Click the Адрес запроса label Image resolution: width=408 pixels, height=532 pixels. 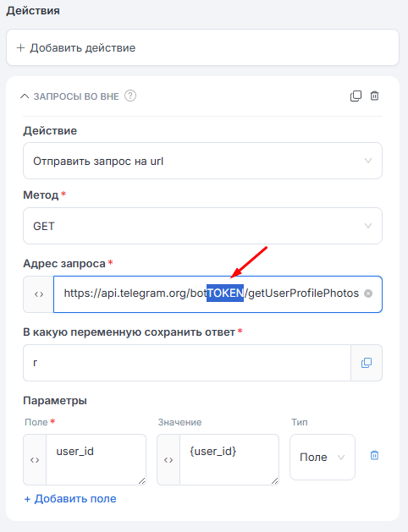[64, 264]
